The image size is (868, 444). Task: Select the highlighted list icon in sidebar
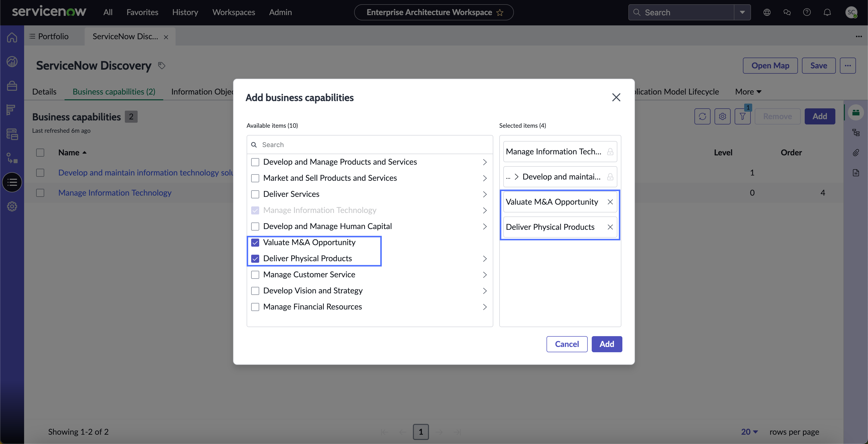(12, 183)
